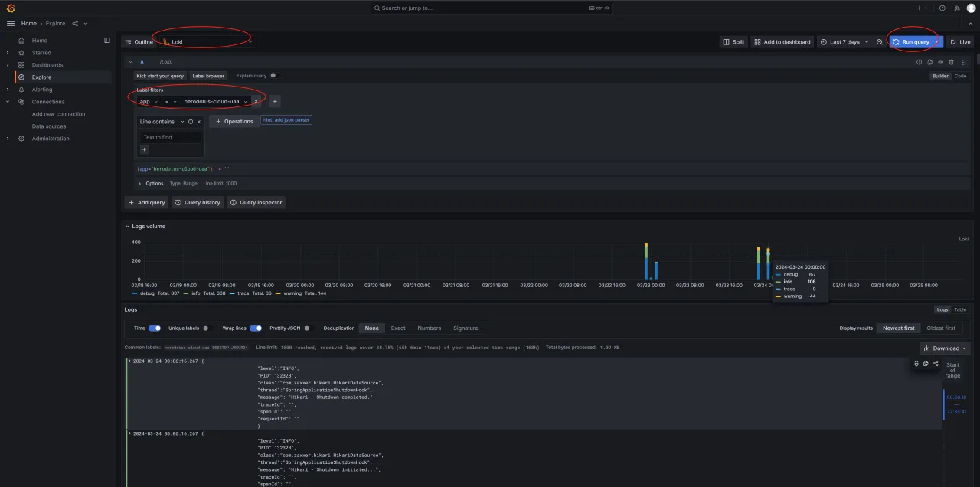Click the Grafana logo icon

(x=8, y=8)
